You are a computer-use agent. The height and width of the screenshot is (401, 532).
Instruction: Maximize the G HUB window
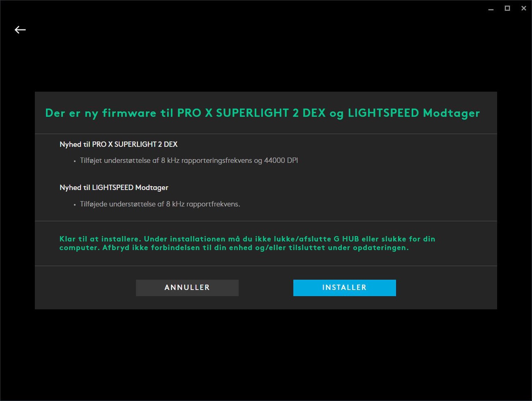tap(507, 8)
